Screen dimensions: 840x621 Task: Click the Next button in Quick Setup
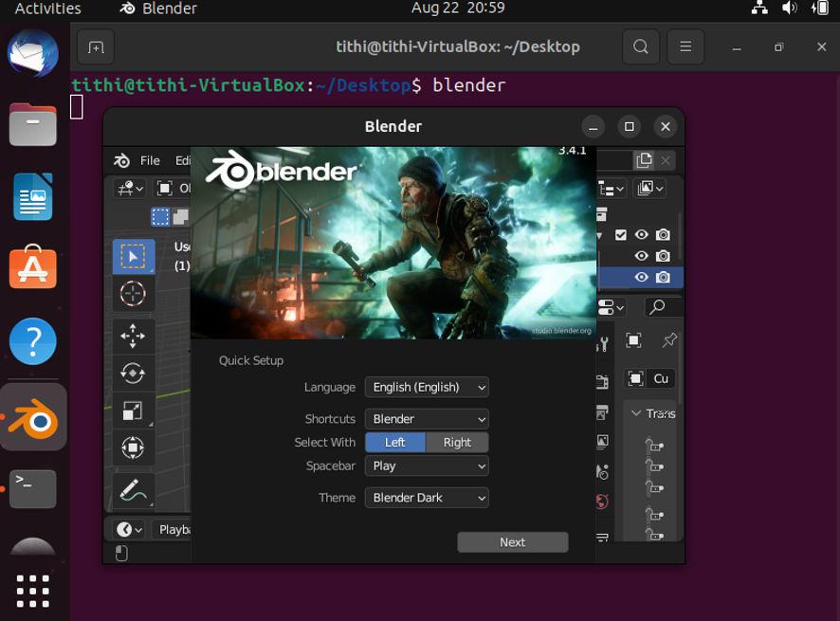(513, 542)
